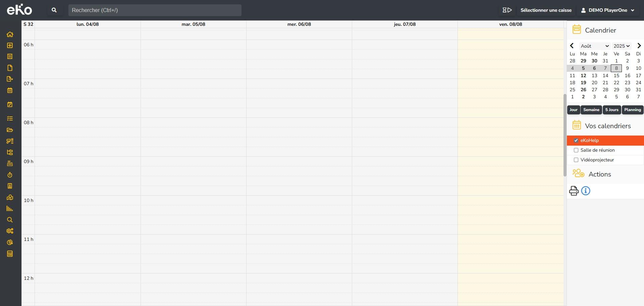This screenshot has width=644, height=306.
Task: Enable the Salle de réunion calendar
Action: tap(576, 150)
